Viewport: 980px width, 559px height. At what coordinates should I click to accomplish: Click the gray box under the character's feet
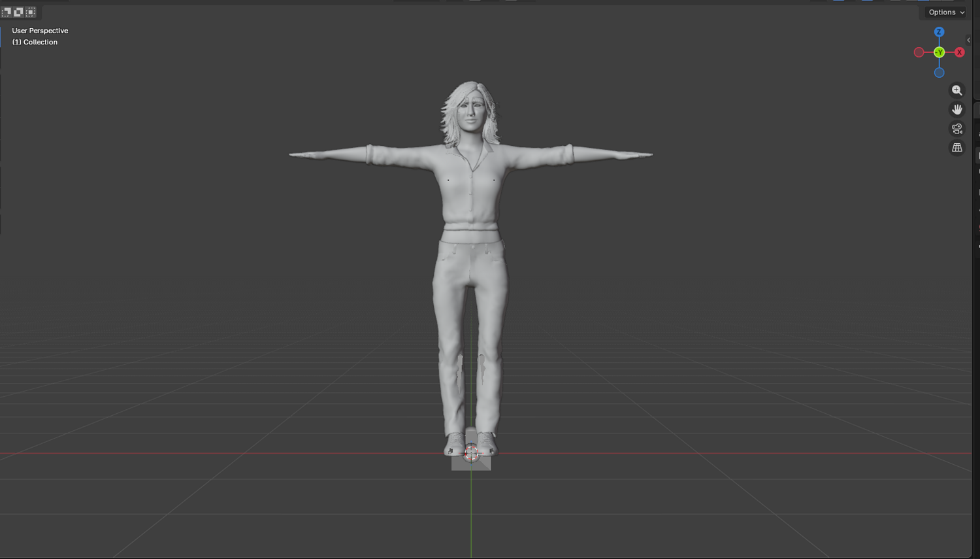(471, 463)
